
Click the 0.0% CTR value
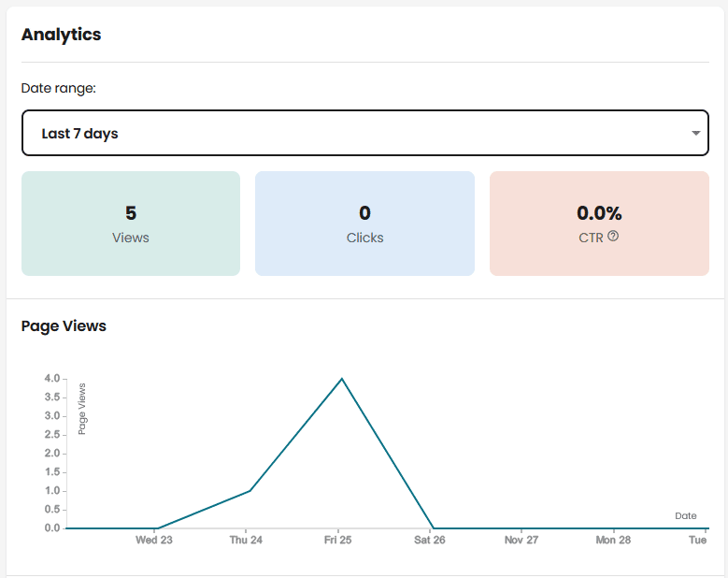pyautogui.click(x=599, y=213)
